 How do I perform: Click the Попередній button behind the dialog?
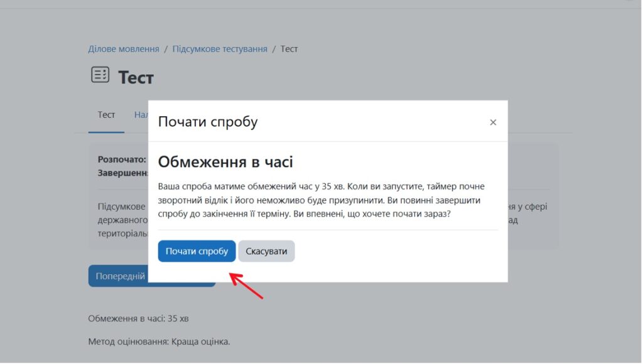[119, 276]
